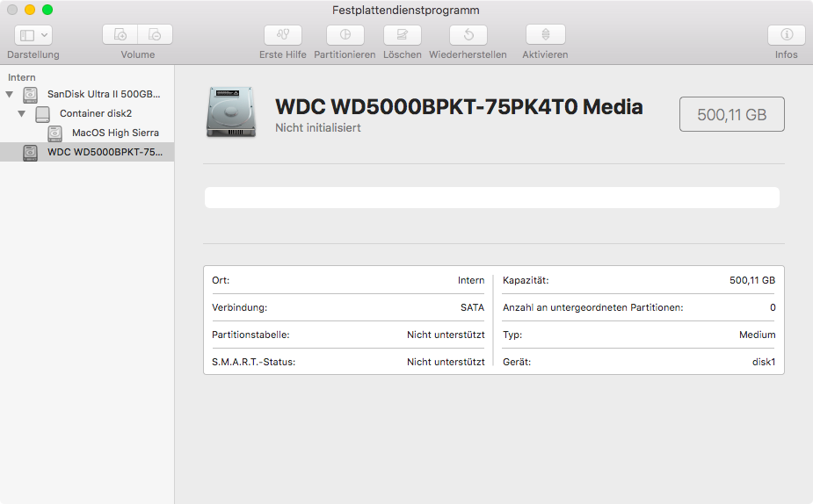Select Container disk2 in sidebar
The image size is (813, 504).
(x=95, y=114)
